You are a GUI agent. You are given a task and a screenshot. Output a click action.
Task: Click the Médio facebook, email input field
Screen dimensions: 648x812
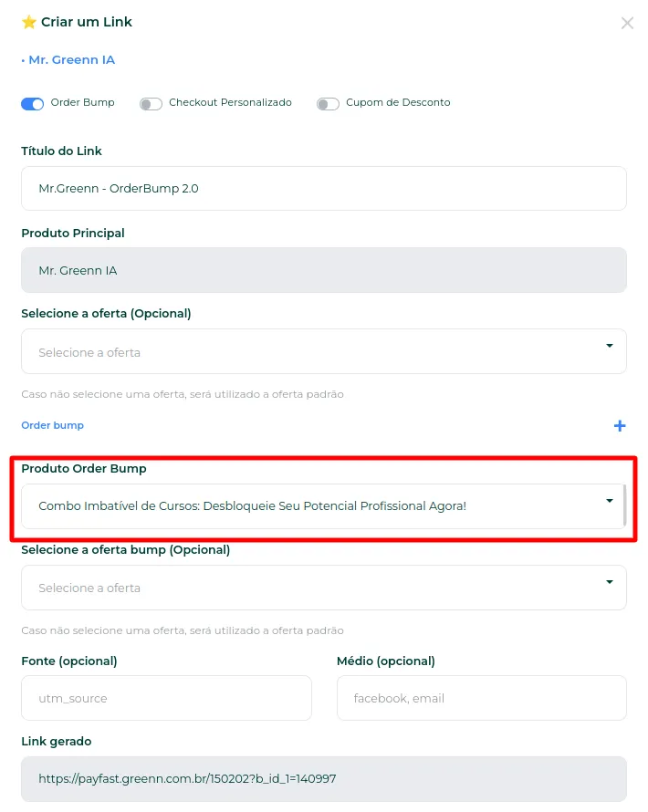tap(482, 698)
